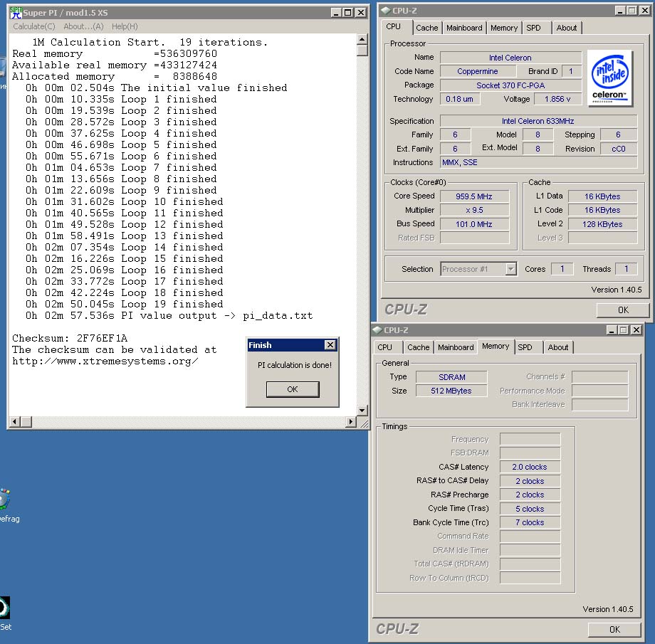Maximize the Super PI window
655x644 pixels.
pyautogui.click(x=347, y=13)
